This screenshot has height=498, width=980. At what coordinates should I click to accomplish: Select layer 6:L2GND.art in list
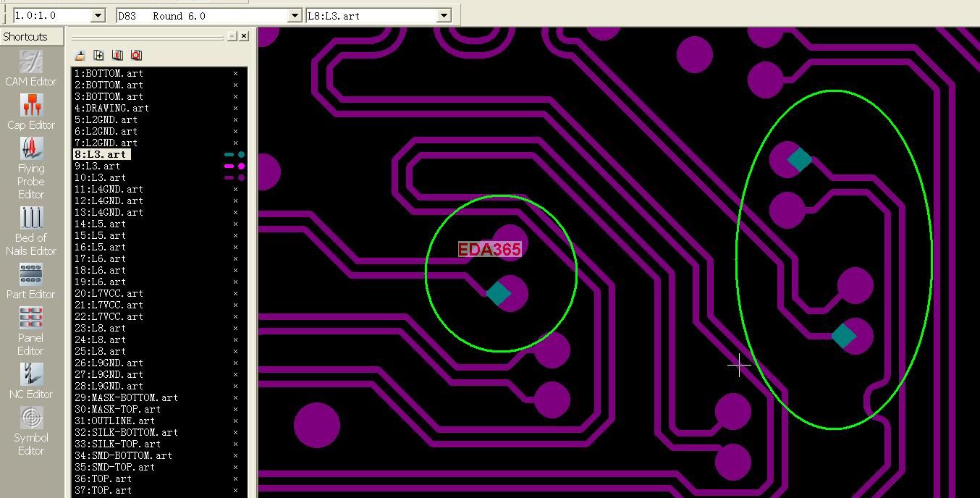[106, 131]
